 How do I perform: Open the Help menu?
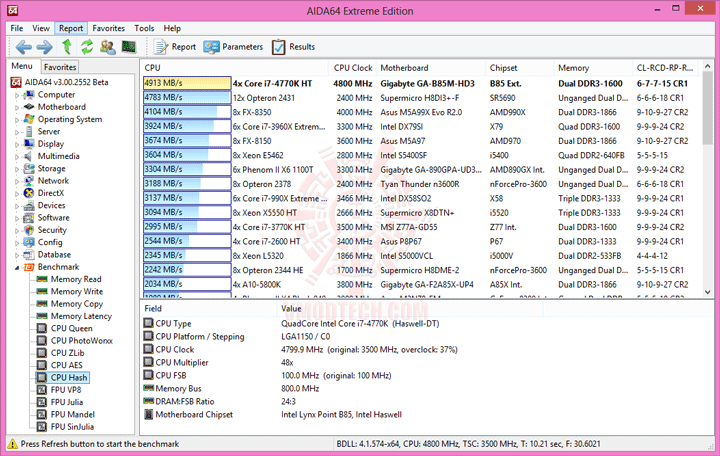(172, 28)
